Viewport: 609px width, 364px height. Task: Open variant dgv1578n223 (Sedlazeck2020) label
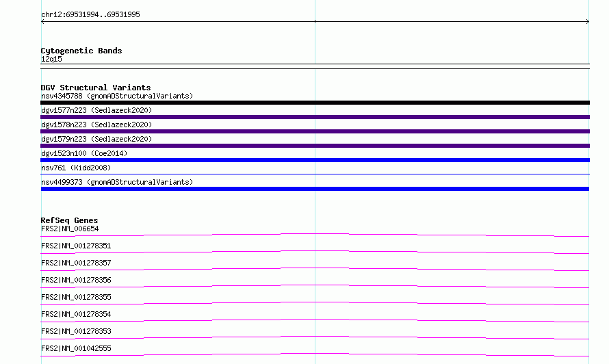(x=96, y=125)
